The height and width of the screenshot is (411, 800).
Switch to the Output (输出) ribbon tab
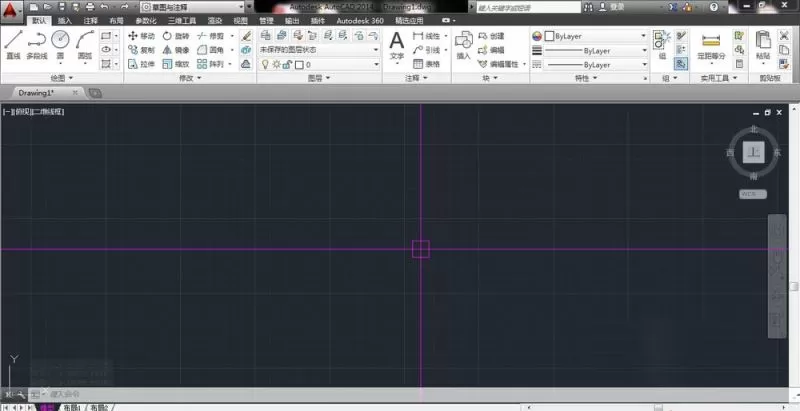point(292,21)
